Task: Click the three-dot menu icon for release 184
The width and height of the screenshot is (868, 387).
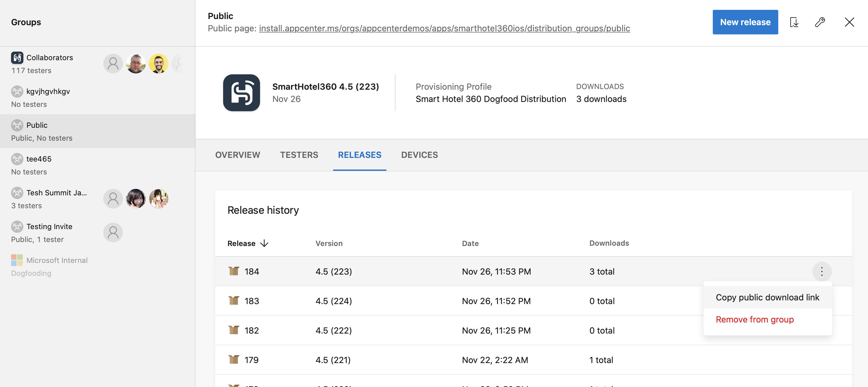Action: [x=822, y=272]
